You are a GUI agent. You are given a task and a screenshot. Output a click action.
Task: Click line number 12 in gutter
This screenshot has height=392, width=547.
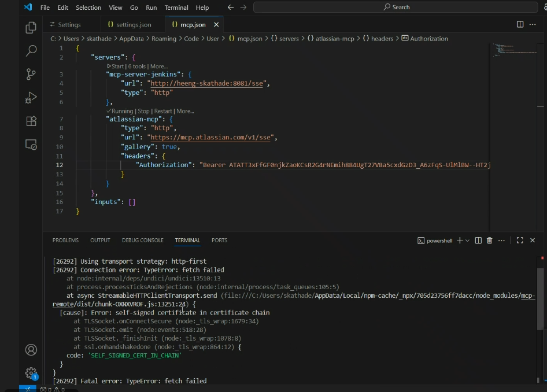(x=60, y=165)
